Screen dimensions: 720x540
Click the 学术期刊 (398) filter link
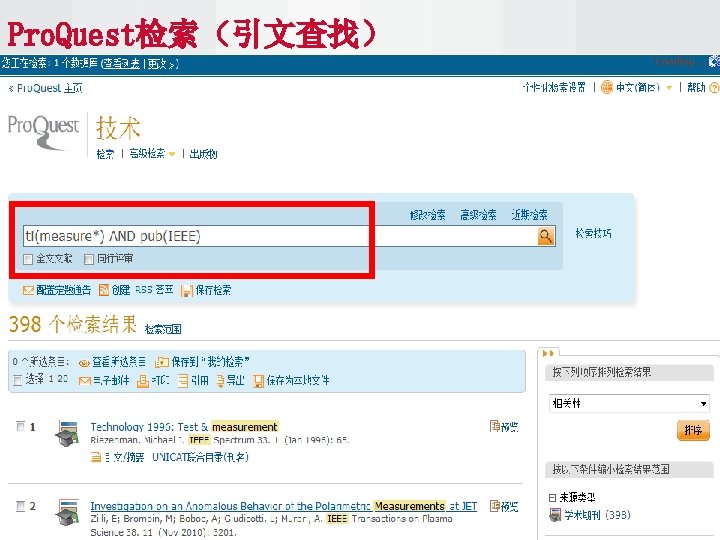tap(597, 515)
